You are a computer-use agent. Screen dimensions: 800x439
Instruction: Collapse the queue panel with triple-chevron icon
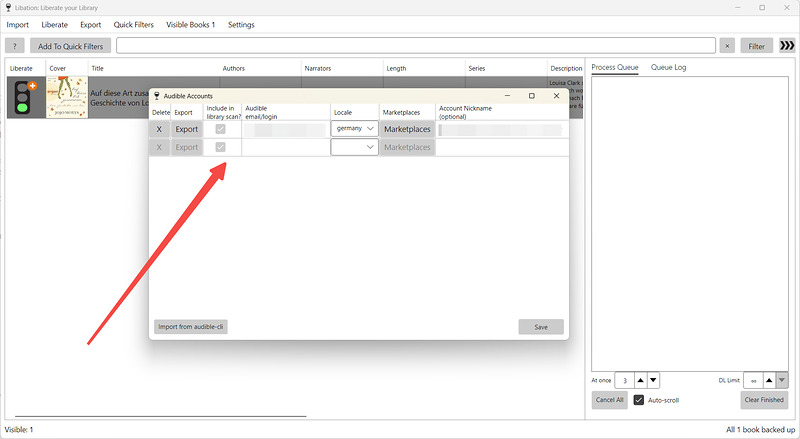pos(787,45)
